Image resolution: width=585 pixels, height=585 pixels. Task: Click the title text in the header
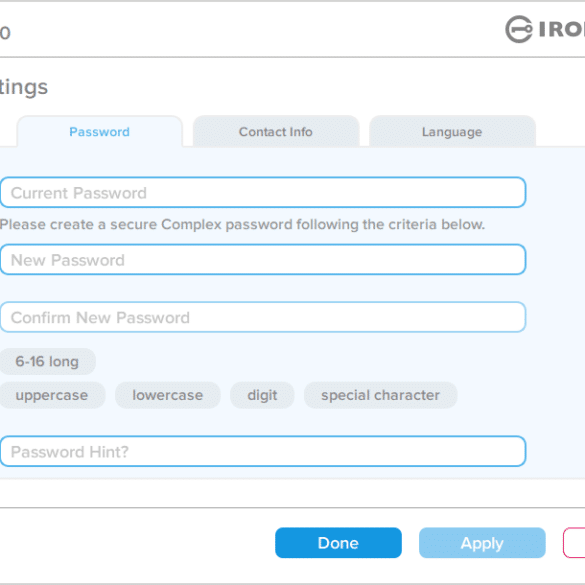(x=5, y=33)
